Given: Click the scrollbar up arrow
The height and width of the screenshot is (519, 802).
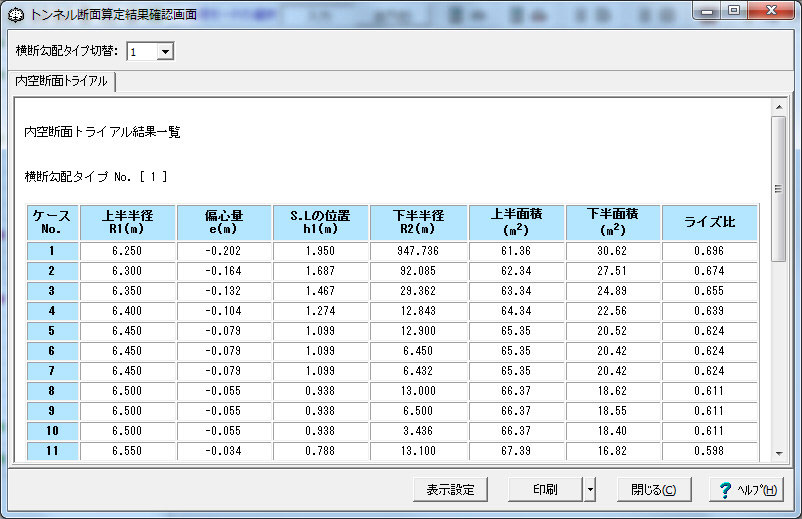Looking at the screenshot, I should (x=778, y=107).
